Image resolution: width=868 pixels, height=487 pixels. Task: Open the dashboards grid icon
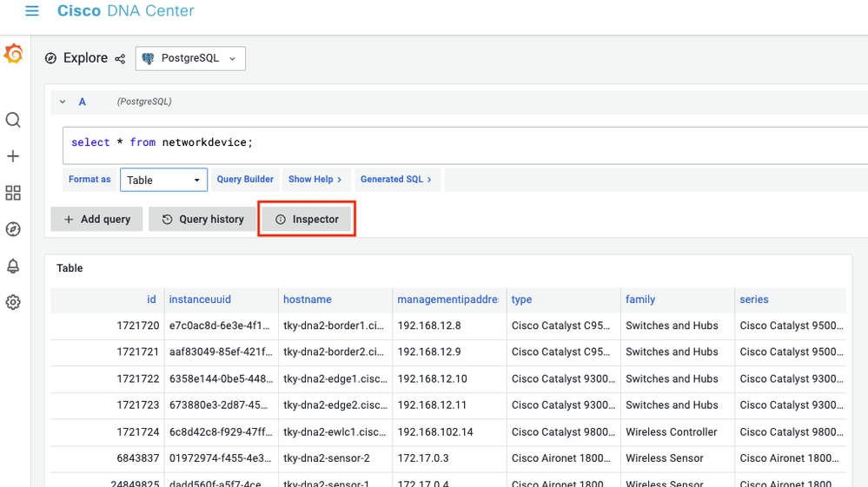click(13, 193)
